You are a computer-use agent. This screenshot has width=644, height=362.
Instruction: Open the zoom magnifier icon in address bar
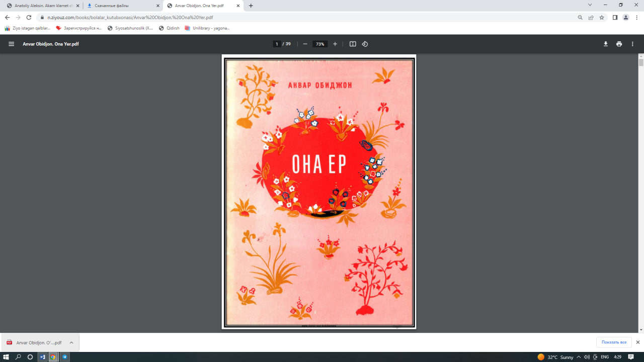click(580, 17)
